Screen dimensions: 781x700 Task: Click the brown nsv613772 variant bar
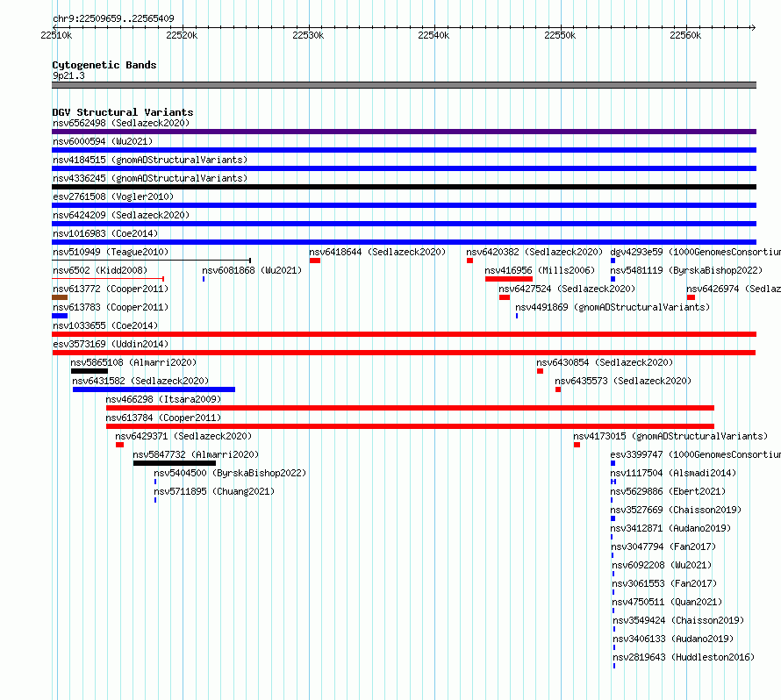click(60, 297)
